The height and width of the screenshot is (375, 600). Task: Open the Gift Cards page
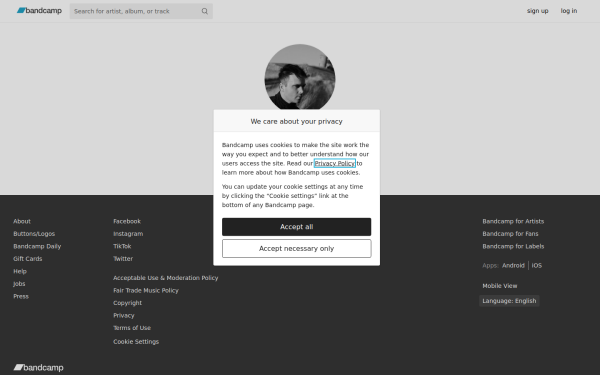click(x=28, y=259)
